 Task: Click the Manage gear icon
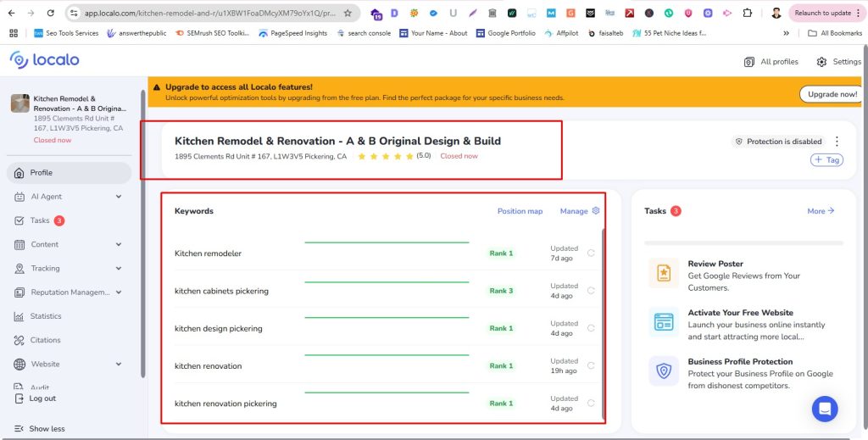pyautogui.click(x=596, y=210)
